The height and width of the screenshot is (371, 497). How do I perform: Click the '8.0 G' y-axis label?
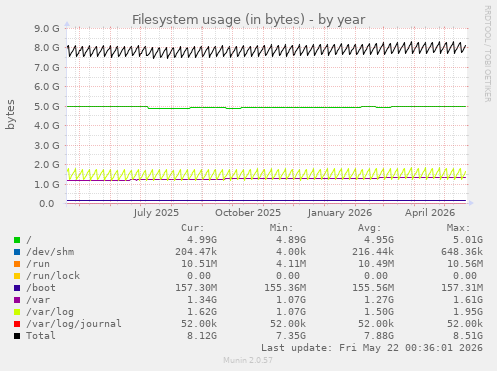(47, 48)
